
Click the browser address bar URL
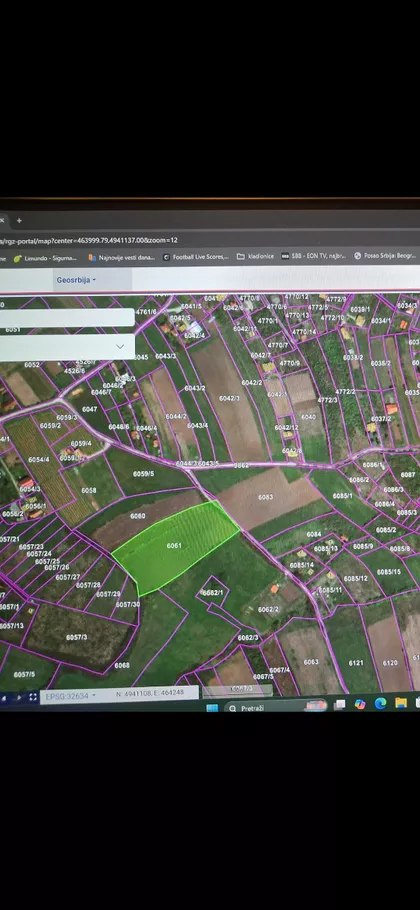pyautogui.click(x=88, y=240)
